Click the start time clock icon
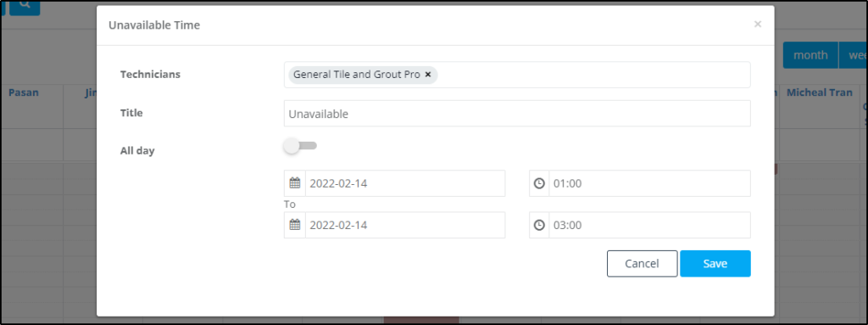Screen dimensions: 868x325 (539, 183)
